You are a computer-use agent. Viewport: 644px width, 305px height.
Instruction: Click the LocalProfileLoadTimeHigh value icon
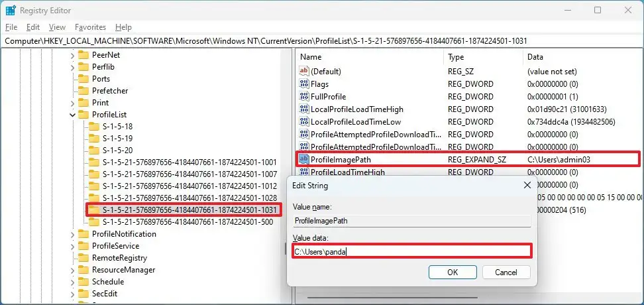(304, 109)
